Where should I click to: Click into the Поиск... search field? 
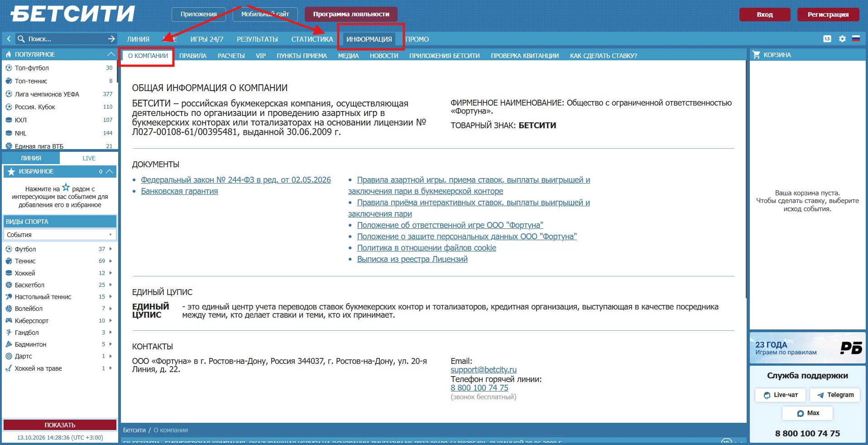tap(66, 39)
